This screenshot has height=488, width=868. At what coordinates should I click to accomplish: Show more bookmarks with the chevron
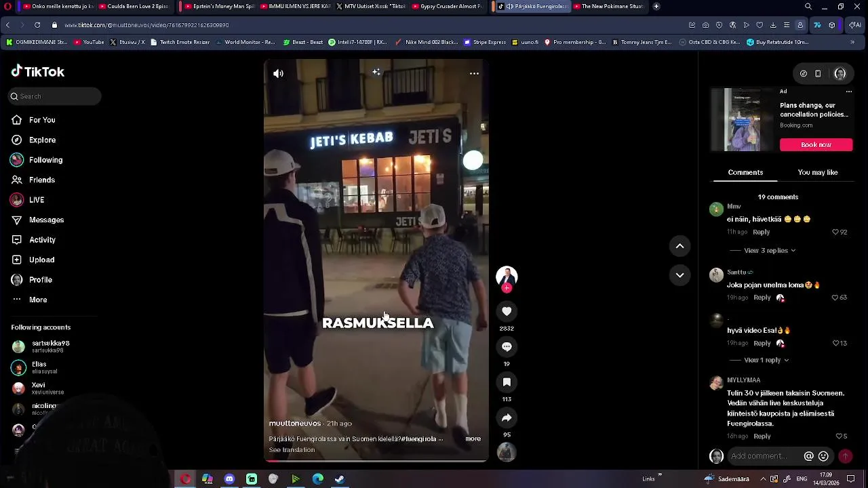tap(852, 42)
